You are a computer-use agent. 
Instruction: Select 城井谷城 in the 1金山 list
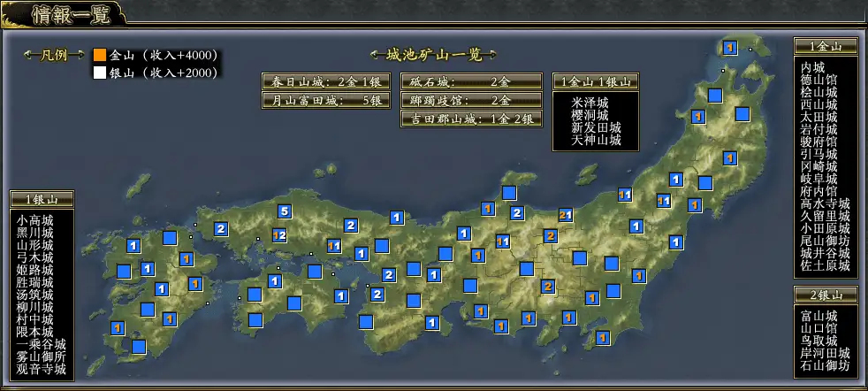825,253
